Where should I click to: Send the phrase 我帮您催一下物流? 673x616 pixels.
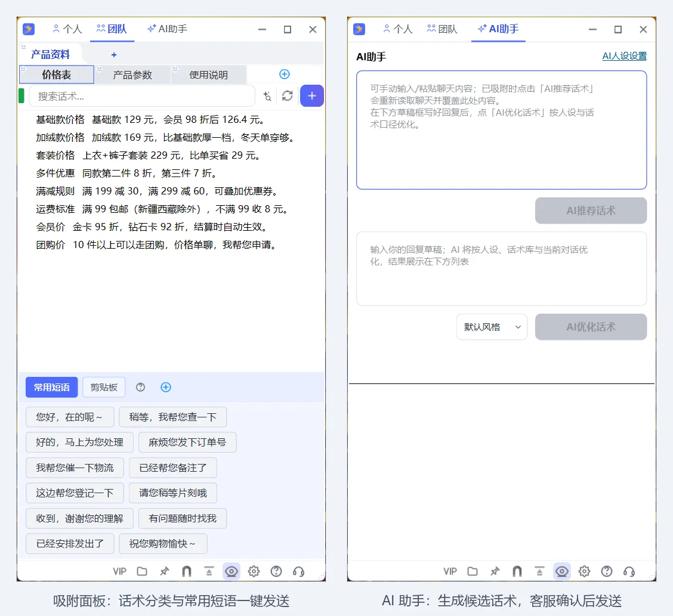pyautogui.click(x=75, y=468)
